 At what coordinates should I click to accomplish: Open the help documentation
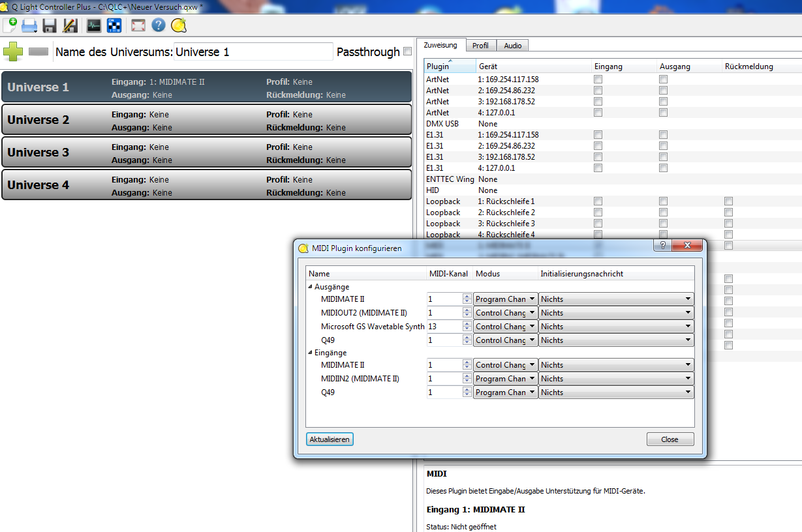[158, 25]
